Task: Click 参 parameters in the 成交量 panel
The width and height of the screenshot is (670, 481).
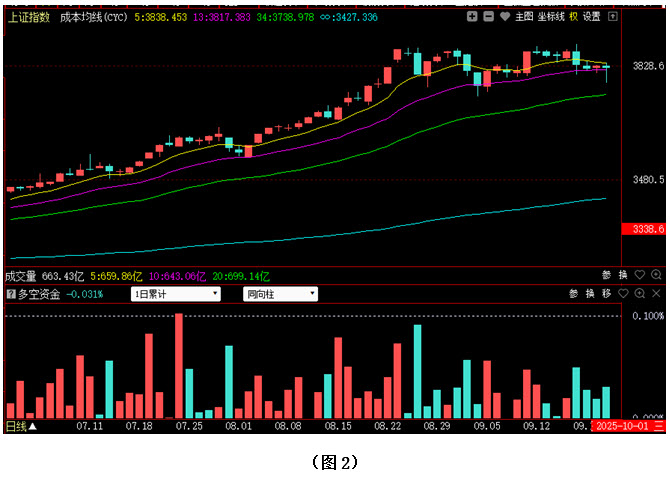Action: [x=606, y=275]
